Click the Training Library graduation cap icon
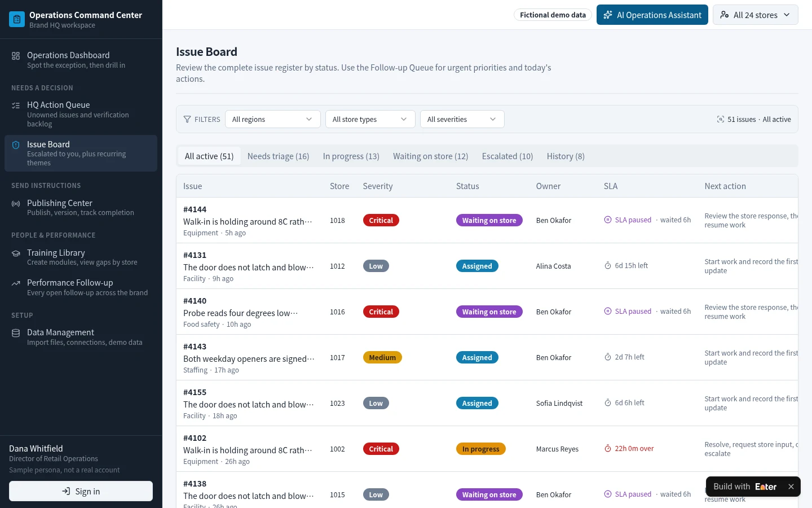 coord(16,253)
